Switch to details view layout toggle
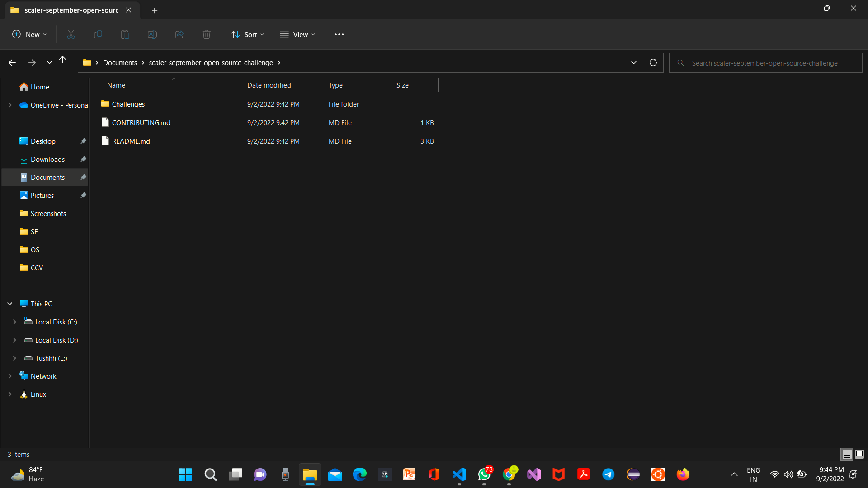The height and width of the screenshot is (488, 868). tap(847, 454)
